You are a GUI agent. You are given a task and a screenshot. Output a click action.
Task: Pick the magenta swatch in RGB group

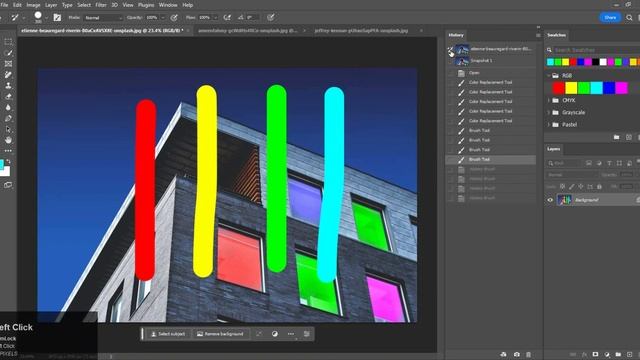click(x=622, y=88)
